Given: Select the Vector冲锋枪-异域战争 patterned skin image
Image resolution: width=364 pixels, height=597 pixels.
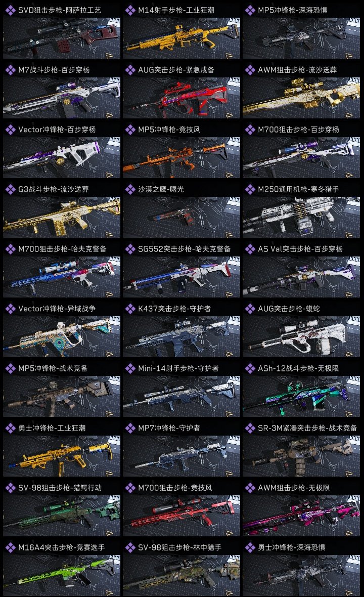Looking at the screenshot, I should click(x=62, y=336).
